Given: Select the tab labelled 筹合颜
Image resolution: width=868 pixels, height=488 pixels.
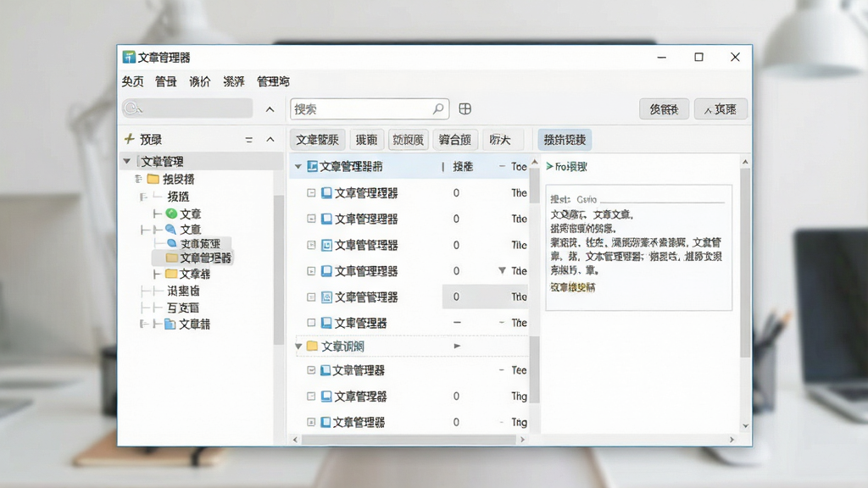Looking at the screenshot, I should [x=455, y=140].
